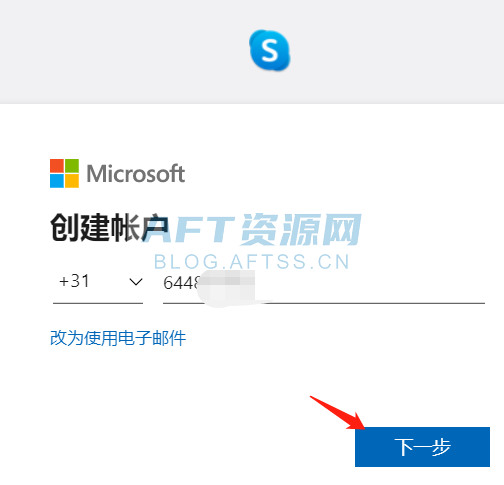The width and height of the screenshot is (504, 485).
Task: Place cursor after digits 6448
Action: [x=199, y=283]
